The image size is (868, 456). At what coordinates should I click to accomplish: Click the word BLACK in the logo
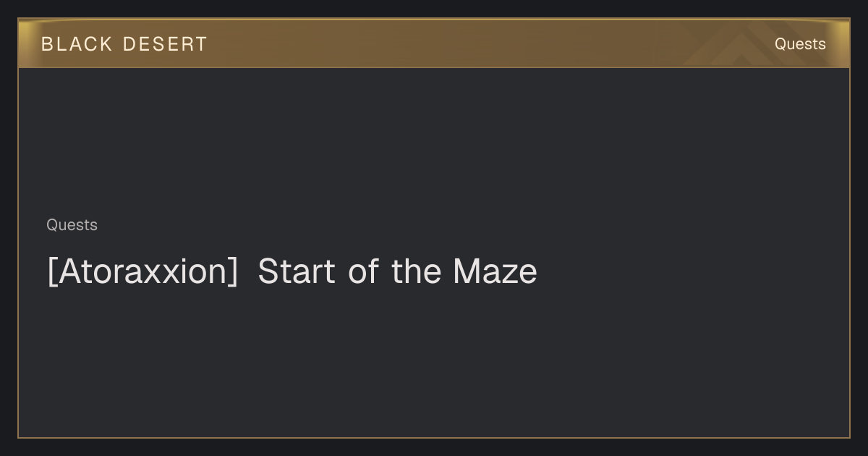[77, 44]
